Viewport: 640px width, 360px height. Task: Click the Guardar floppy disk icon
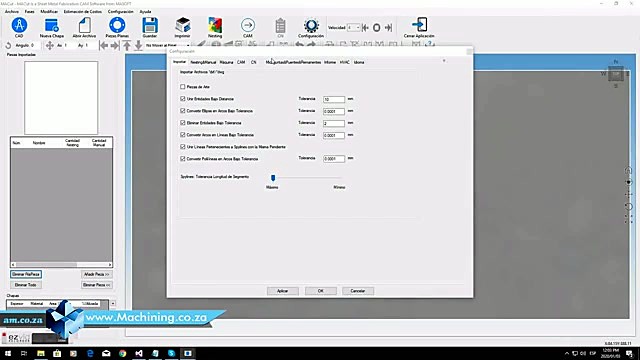(150, 25)
